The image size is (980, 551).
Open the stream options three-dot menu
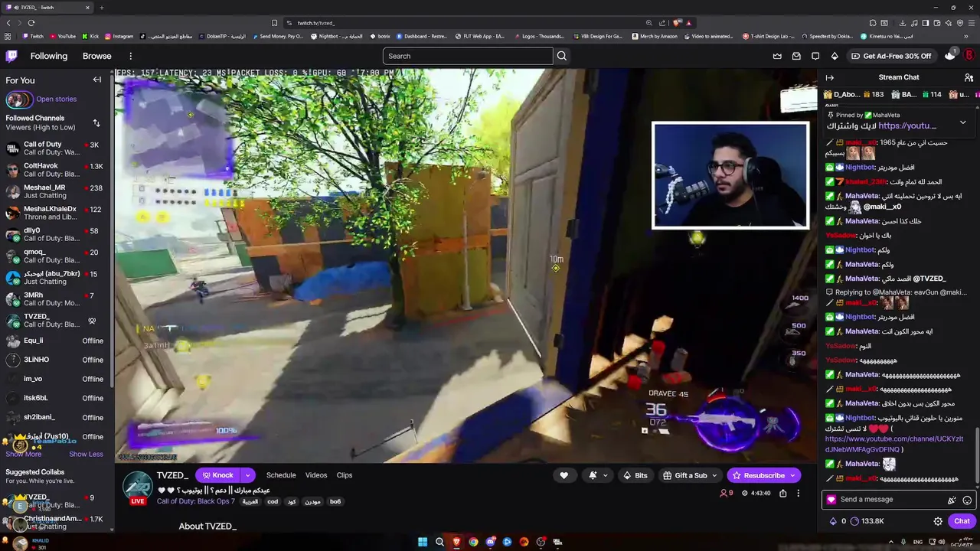pyautogui.click(x=798, y=494)
